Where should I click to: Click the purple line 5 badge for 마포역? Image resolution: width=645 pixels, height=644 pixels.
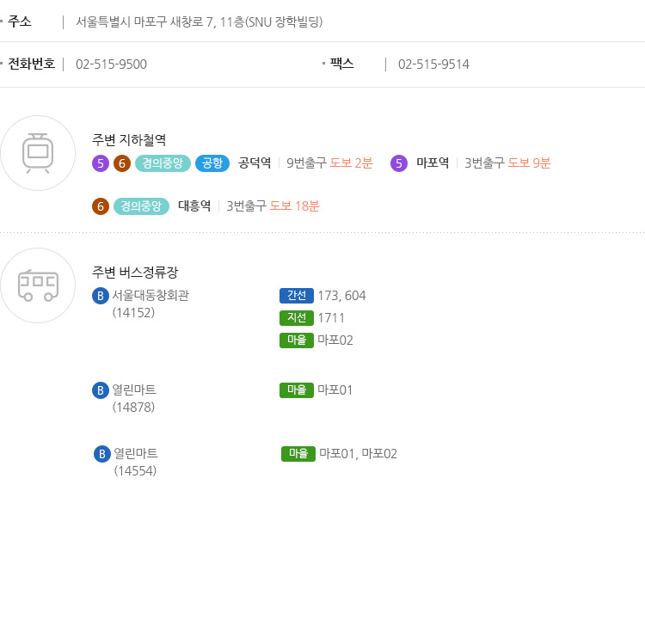point(398,163)
